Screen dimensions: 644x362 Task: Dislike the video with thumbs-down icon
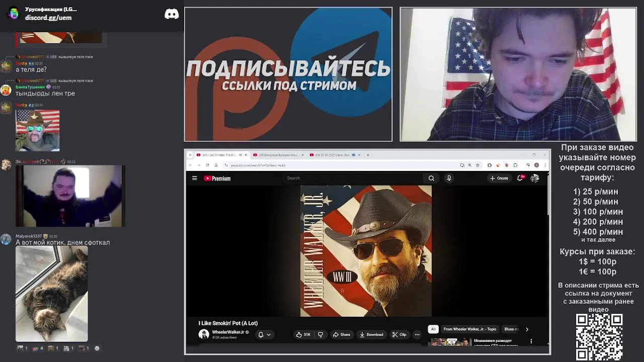pos(320,334)
